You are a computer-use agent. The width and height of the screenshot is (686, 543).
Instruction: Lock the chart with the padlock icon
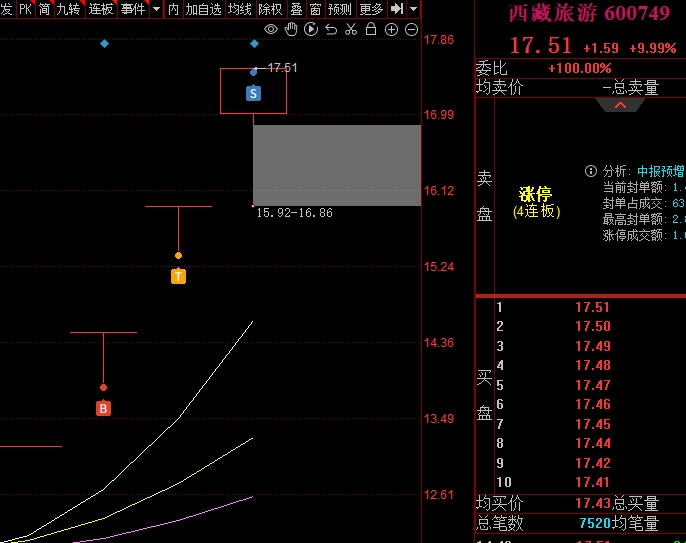pyautogui.click(x=371, y=29)
